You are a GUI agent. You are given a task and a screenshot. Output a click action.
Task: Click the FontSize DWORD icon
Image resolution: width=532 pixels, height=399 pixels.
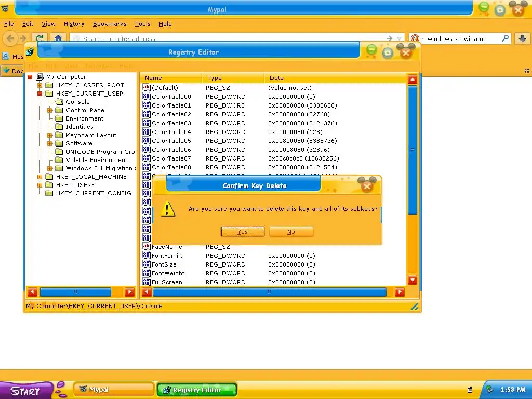point(146,264)
